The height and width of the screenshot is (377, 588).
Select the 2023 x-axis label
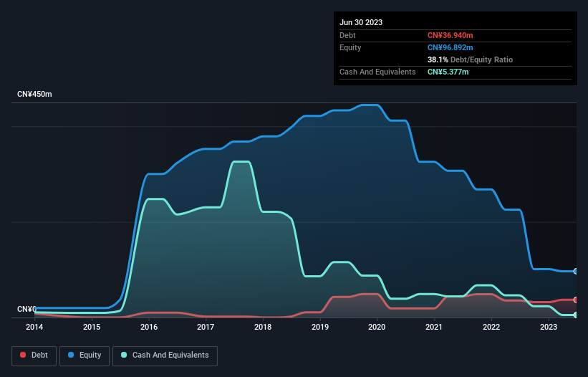point(548,328)
